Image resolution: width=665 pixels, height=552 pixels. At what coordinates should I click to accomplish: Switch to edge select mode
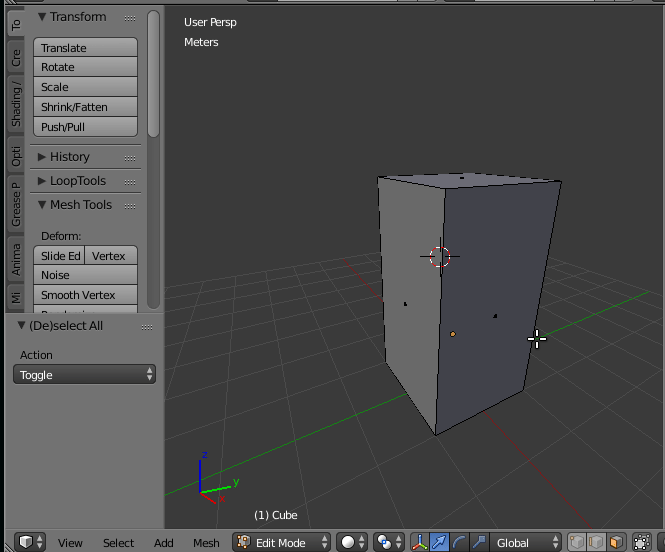pyautogui.click(x=596, y=542)
